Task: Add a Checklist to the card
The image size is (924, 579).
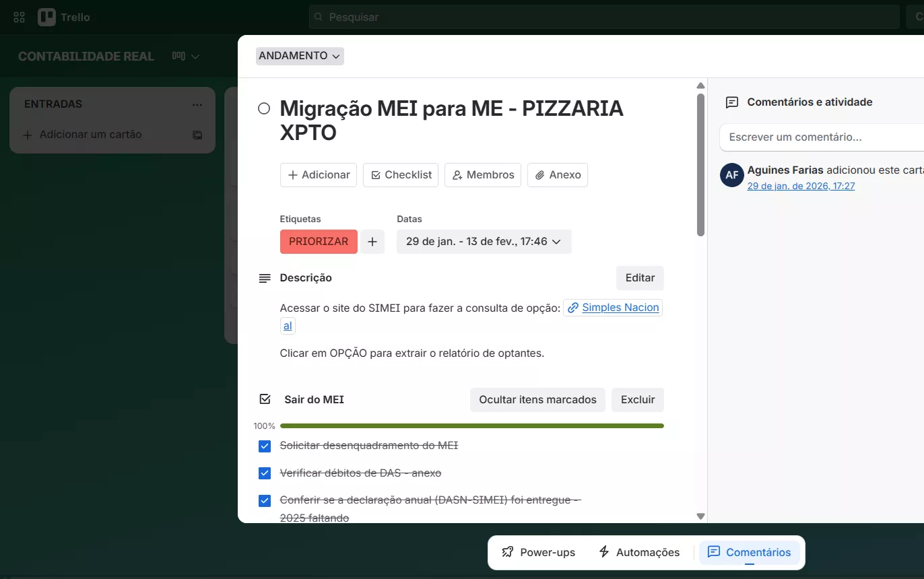Action: [x=401, y=175]
